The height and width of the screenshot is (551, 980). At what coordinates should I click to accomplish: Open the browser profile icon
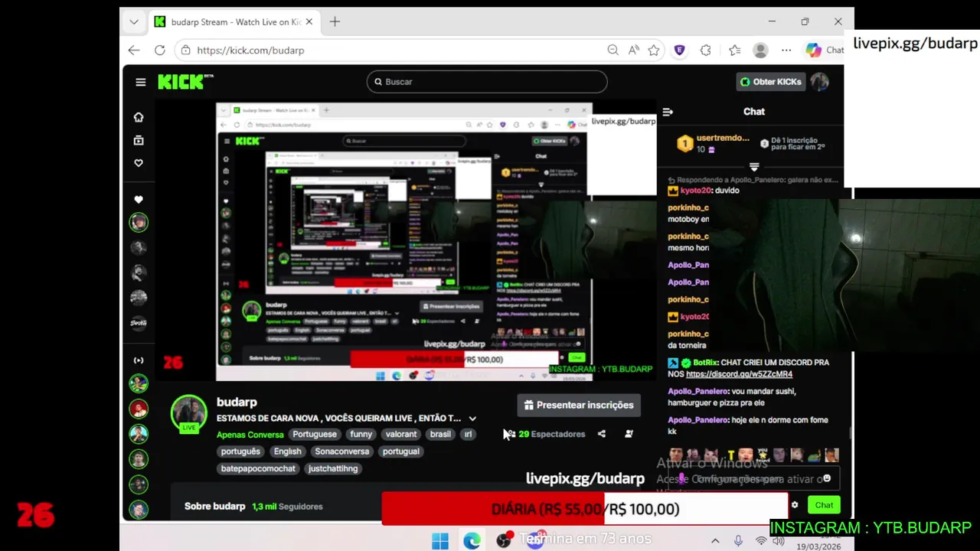[x=760, y=50]
